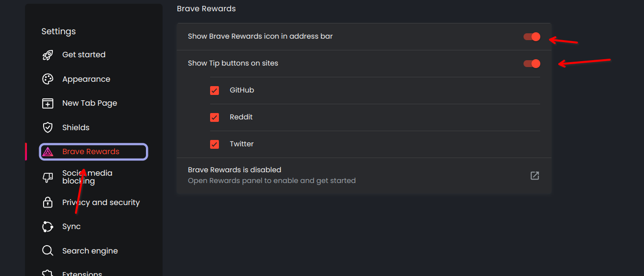
Task: Click the New Tab Page icon
Action: point(48,103)
